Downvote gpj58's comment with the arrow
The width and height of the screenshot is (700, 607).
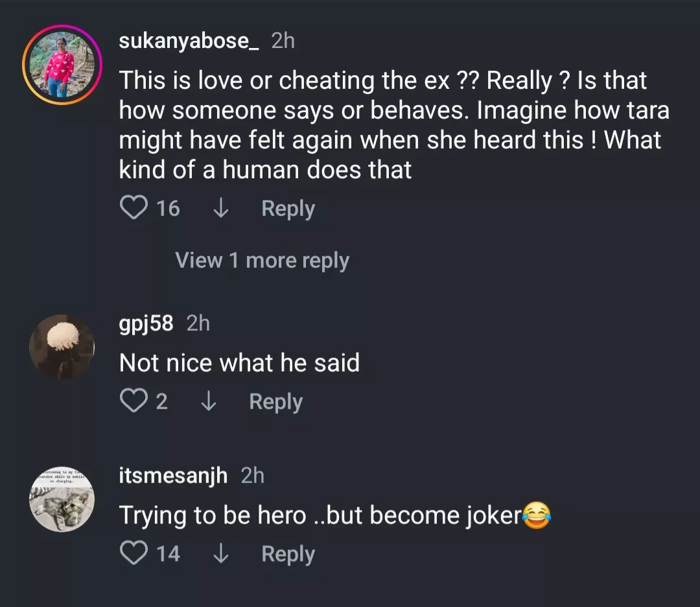(x=209, y=401)
